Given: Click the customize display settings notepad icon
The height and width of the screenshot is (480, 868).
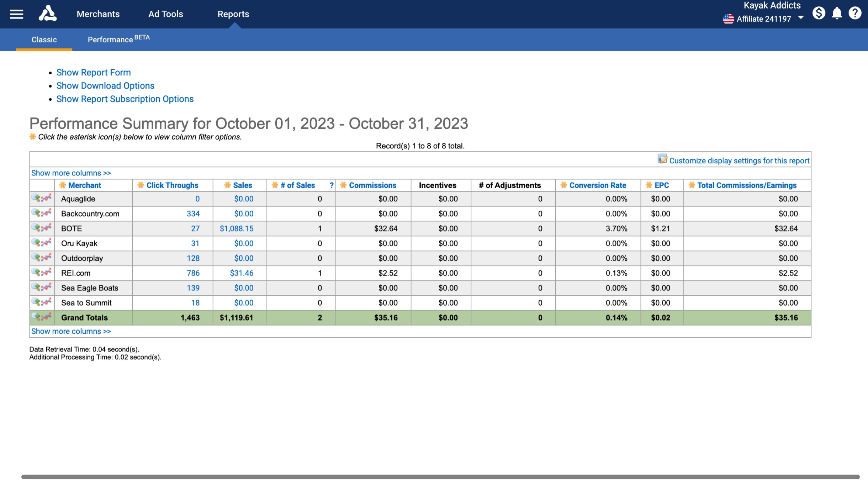Looking at the screenshot, I should 662,159.
